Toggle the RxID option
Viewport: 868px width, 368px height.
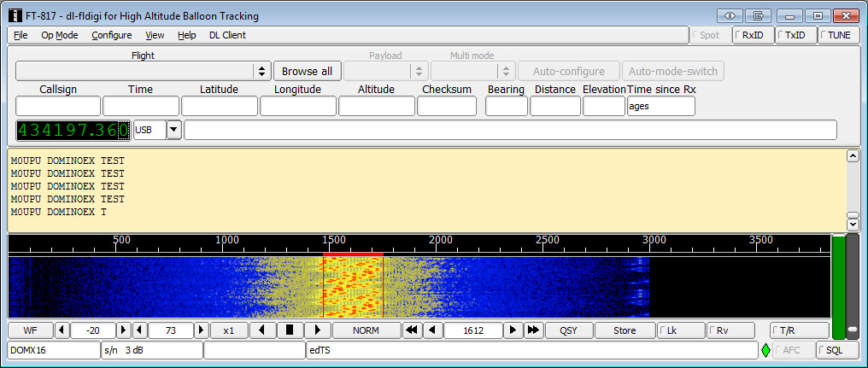(x=753, y=35)
